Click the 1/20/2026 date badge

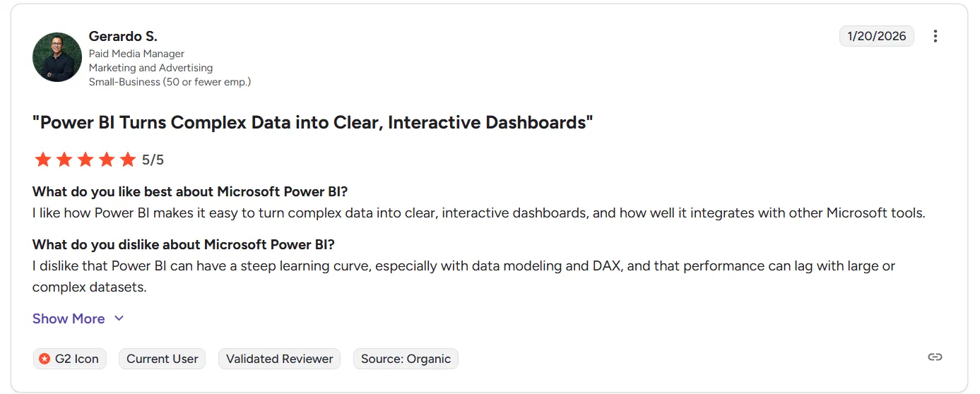coord(876,36)
